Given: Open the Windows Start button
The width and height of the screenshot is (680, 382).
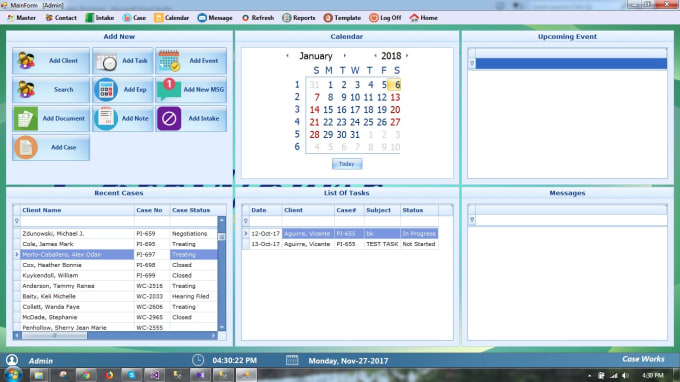Looking at the screenshot, I should [x=13, y=375].
